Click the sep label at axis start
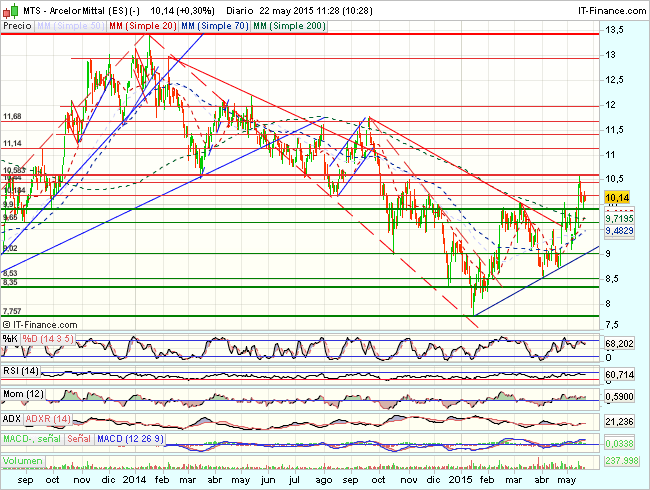This screenshot has height=490, width=650. [25, 480]
